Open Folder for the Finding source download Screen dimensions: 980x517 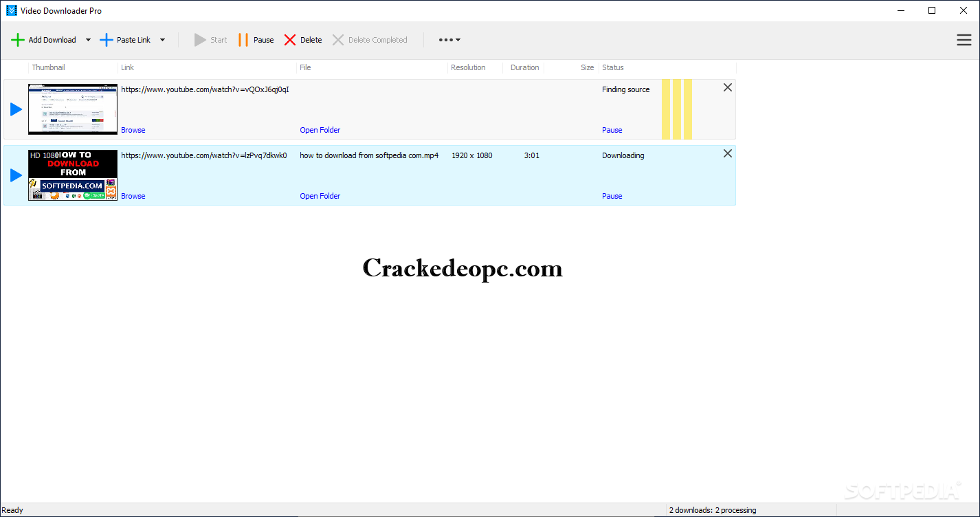[320, 130]
